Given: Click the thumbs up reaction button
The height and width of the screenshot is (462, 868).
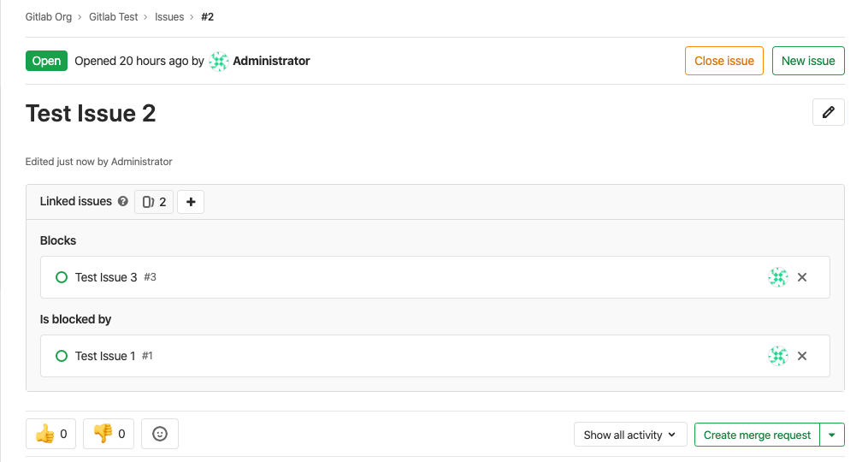Looking at the screenshot, I should click(51, 434).
